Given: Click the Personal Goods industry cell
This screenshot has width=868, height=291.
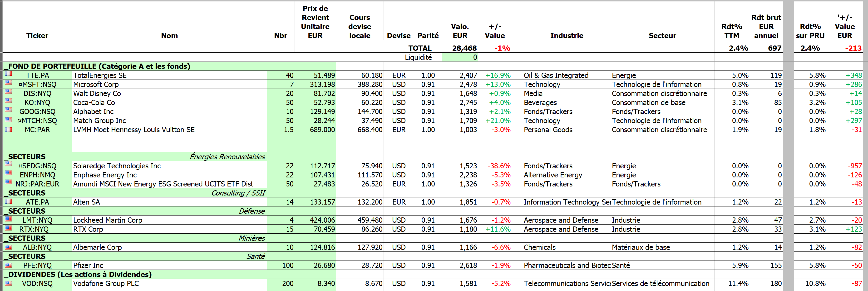Looking at the screenshot, I should click(x=567, y=130).
